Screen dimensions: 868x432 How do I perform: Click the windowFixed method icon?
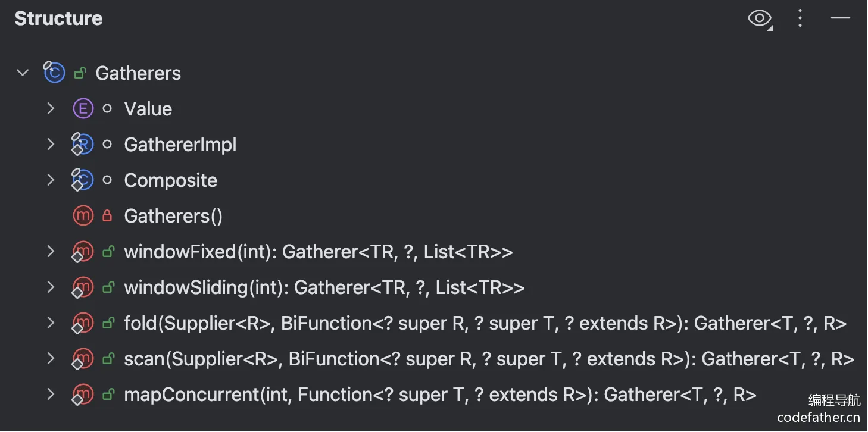(x=83, y=252)
